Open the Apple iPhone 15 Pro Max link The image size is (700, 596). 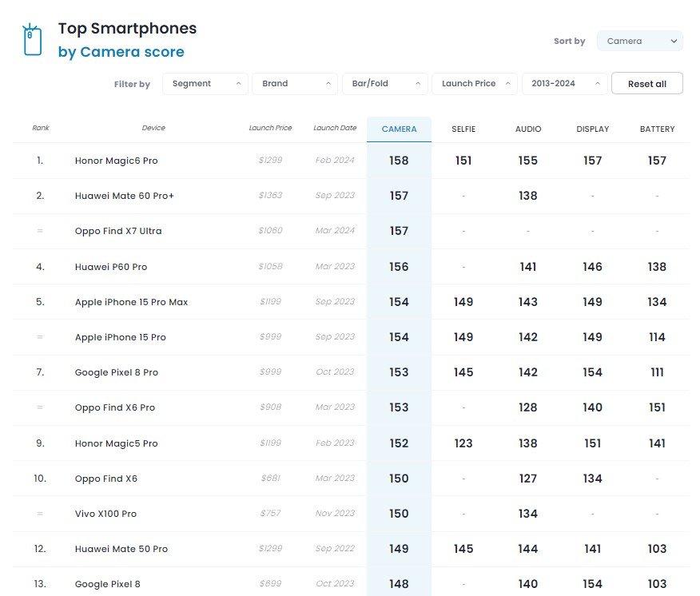131,302
